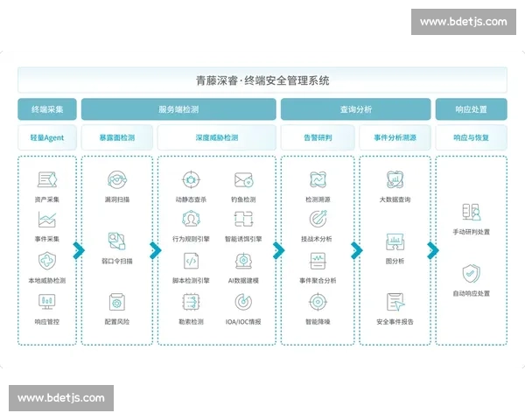Click the 漏洞扫描 icon
The image size is (525, 420).
tap(117, 180)
